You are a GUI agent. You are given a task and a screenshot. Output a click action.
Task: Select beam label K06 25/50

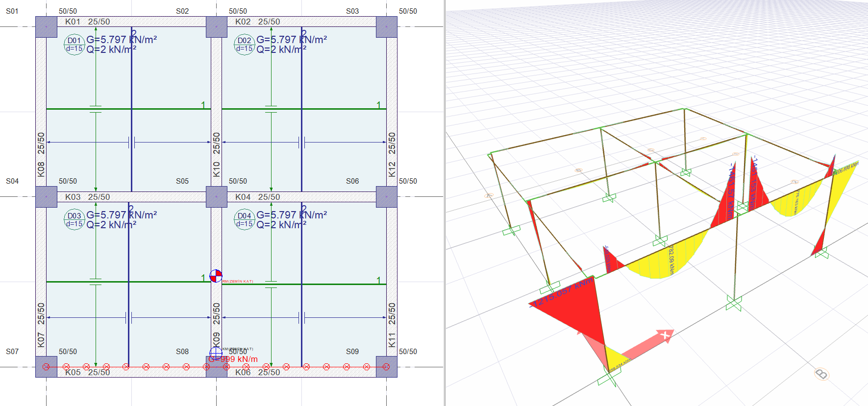(x=258, y=372)
